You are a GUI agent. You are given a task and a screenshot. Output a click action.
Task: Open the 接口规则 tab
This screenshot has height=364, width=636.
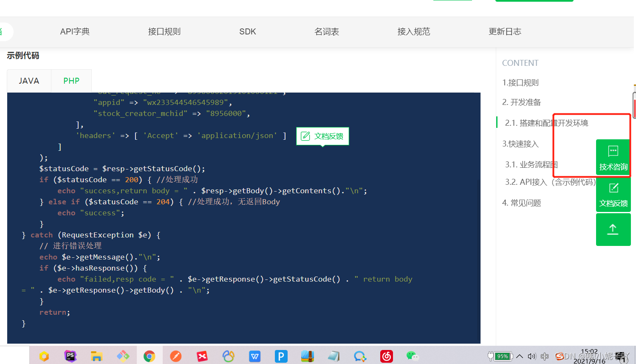(164, 31)
